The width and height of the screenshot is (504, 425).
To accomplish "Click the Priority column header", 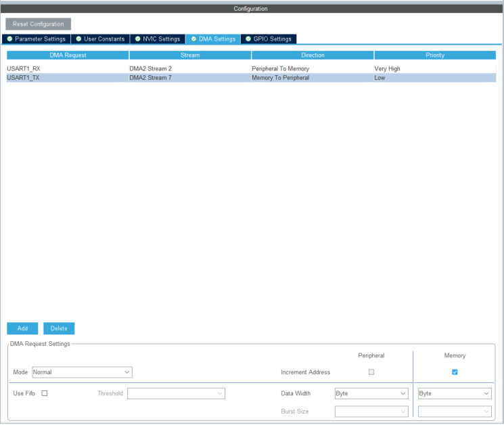I will tap(435, 55).
